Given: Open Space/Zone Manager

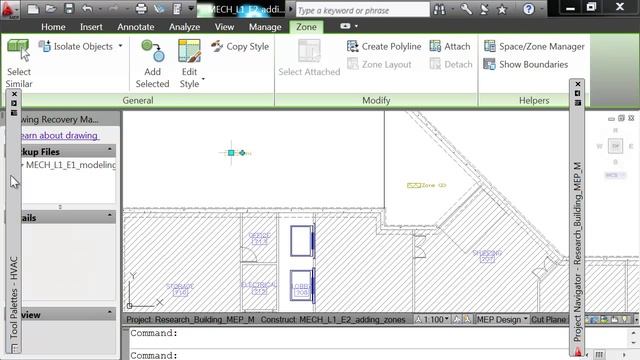Looking at the screenshot, I should click(x=534, y=46).
